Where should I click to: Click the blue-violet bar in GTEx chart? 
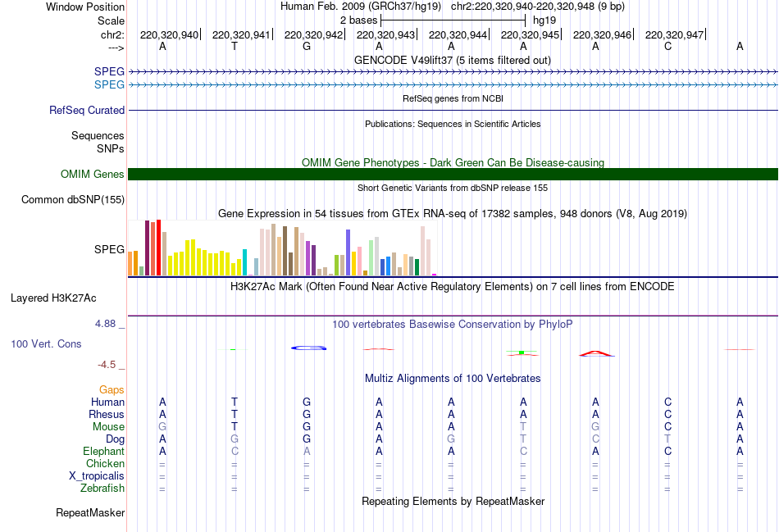tap(348, 252)
